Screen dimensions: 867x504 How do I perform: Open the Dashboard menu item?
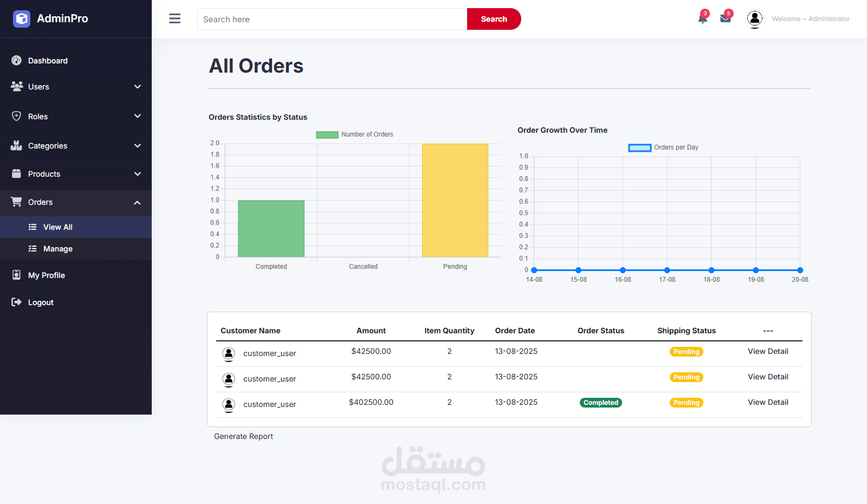48,61
